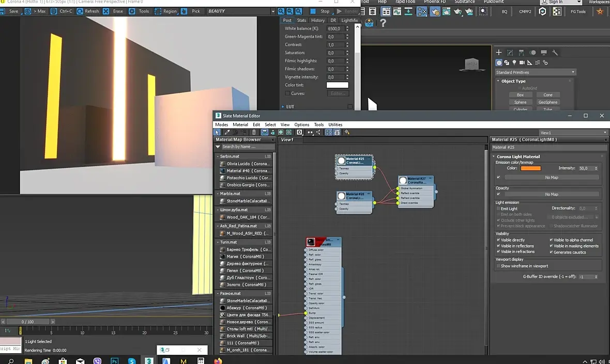Enable the Emit Light checkbox
The height and width of the screenshot is (364, 610).
498,209
